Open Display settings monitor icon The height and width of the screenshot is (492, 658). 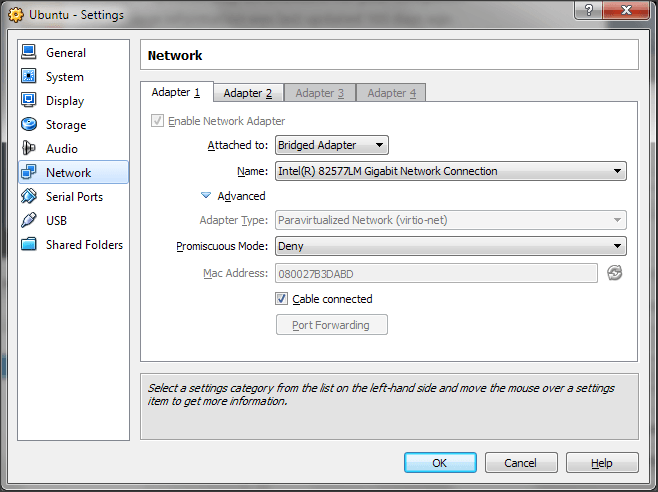click(28, 100)
